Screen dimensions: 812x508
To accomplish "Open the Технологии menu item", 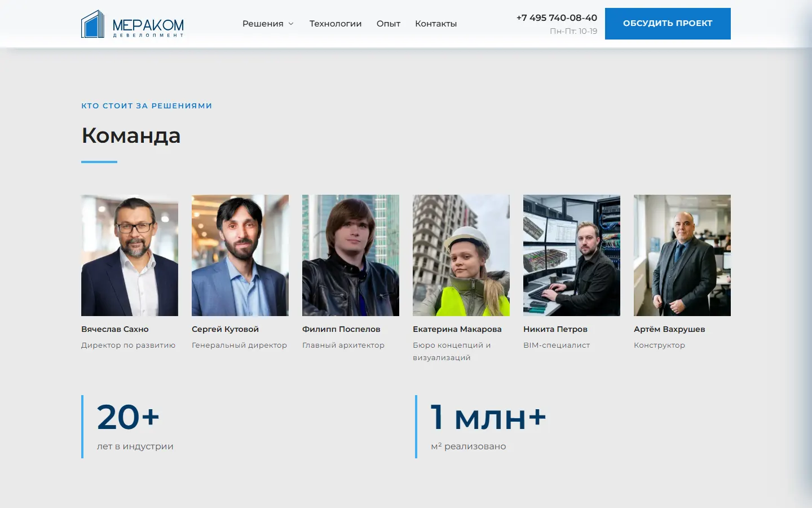I will [336, 24].
